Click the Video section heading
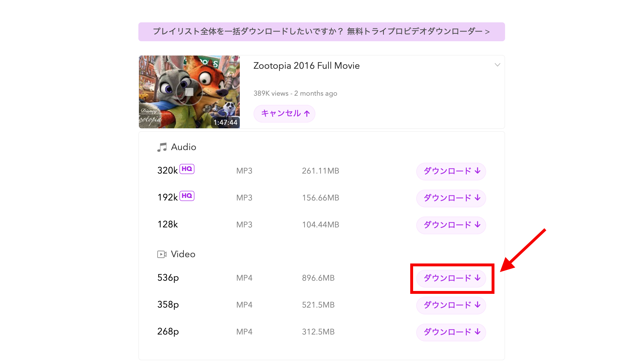Image resolution: width=644 pixels, height=362 pixels. pyautogui.click(x=183, y=254)
